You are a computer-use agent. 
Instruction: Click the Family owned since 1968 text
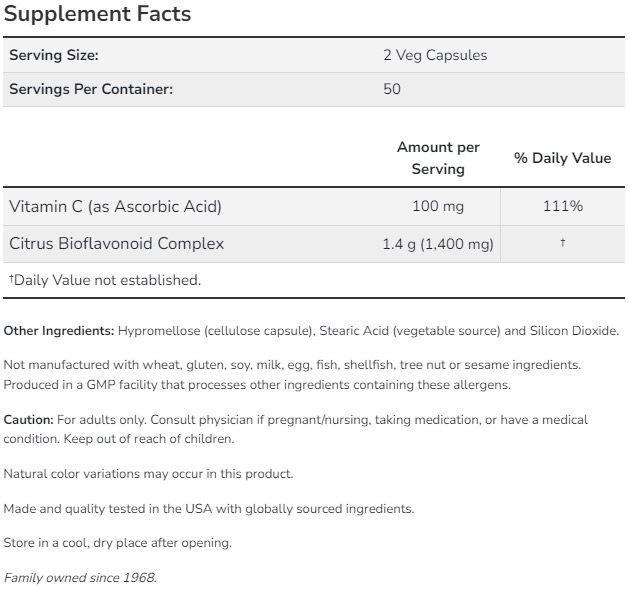pyautogui.click(x=80, y=578)
